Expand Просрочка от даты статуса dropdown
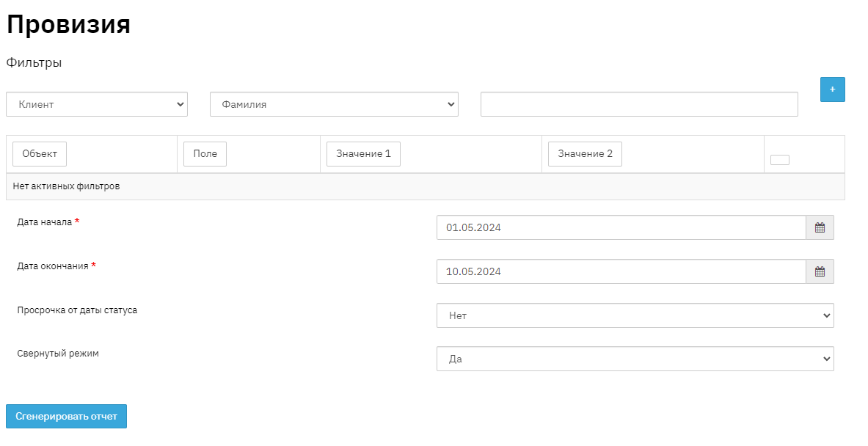The width and height of the screenshot is (868, 446). point(635,315)
